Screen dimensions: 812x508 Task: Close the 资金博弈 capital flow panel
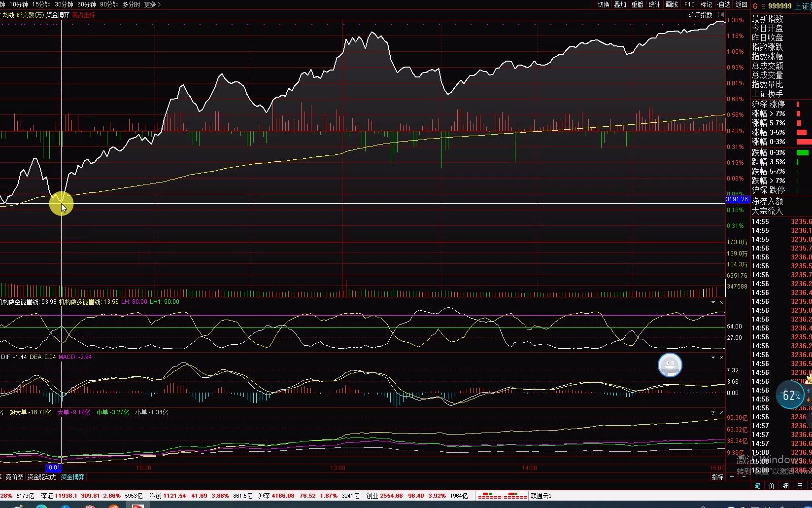click(x=721, y=412)
